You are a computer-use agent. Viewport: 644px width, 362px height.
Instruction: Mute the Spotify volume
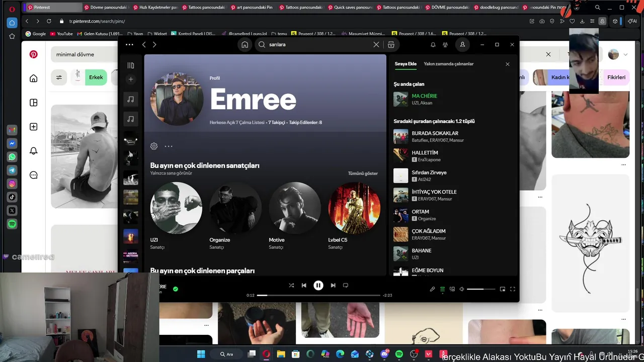462,289
